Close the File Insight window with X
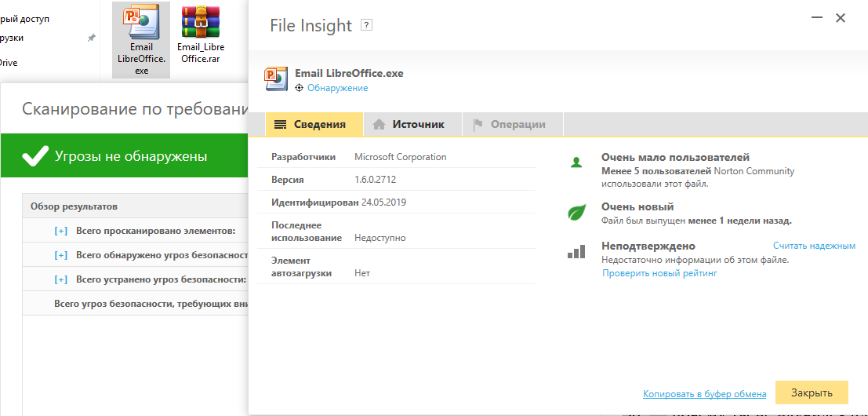868x416 pixels. [841, 18]
